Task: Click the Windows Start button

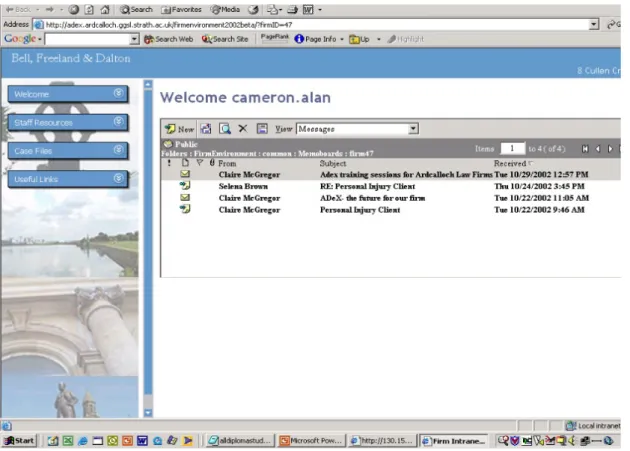Action: [19, 441]
